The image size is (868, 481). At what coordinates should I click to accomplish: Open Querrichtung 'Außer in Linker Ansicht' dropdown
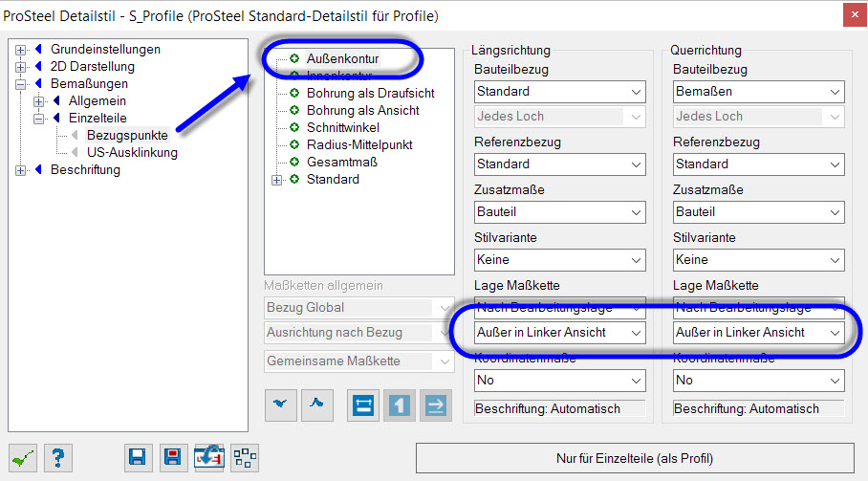point(758,333)
